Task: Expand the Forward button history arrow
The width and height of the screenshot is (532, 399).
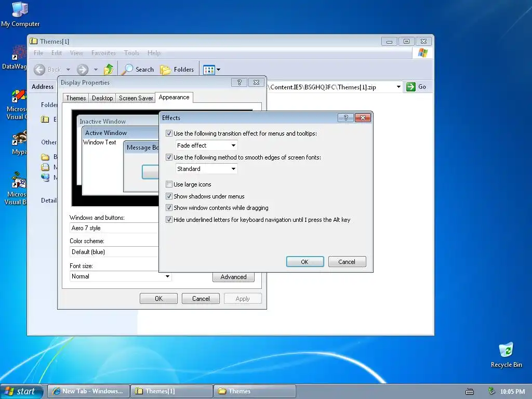Action: click(96, 70)
